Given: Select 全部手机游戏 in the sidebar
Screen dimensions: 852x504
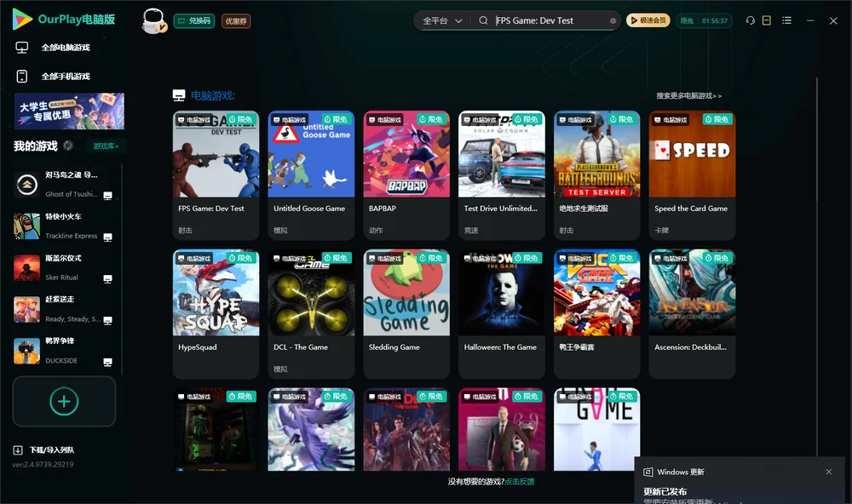Looking at the screenshot, I should coord(66,77).
